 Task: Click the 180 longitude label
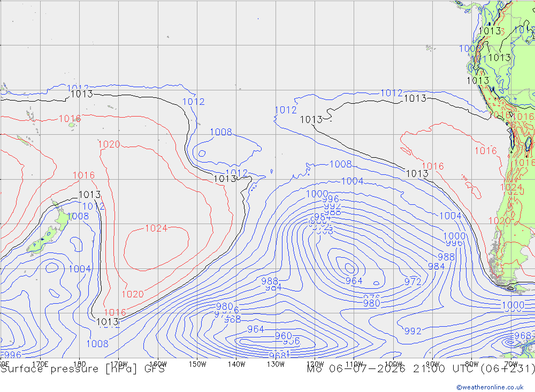pyautogui.click(x=80, y=364)
